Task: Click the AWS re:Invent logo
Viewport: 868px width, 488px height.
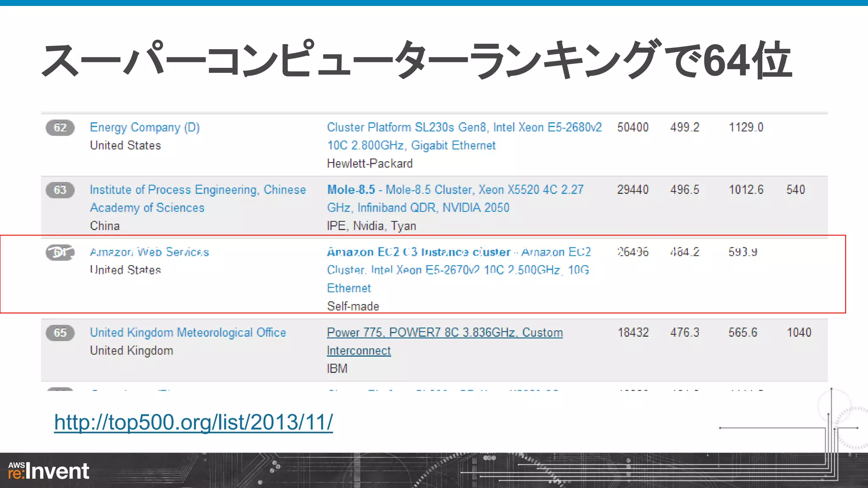Action: 48,471
